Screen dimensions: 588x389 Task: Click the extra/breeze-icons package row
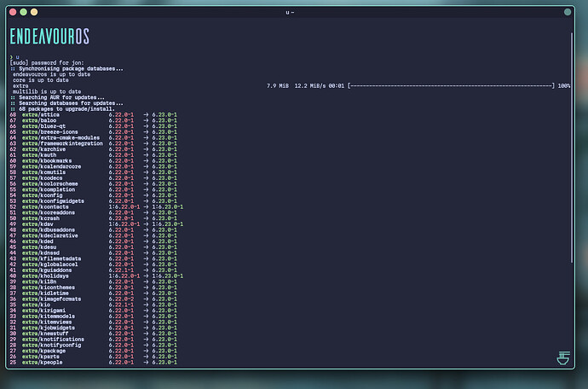(94, 132)
